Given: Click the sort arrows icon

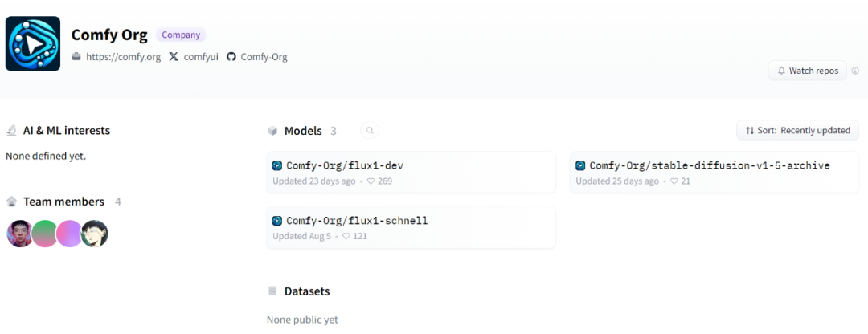Looking at the screenshot, I should 750,131.
